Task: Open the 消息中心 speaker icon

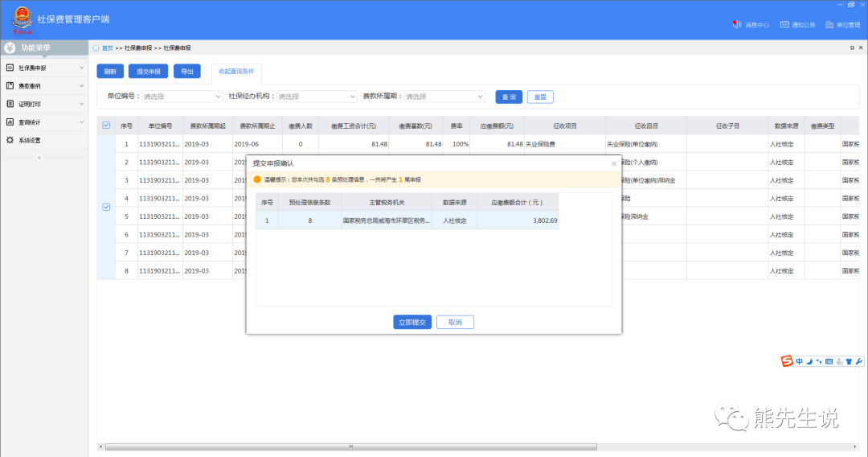Action: (x=736, y=24)
